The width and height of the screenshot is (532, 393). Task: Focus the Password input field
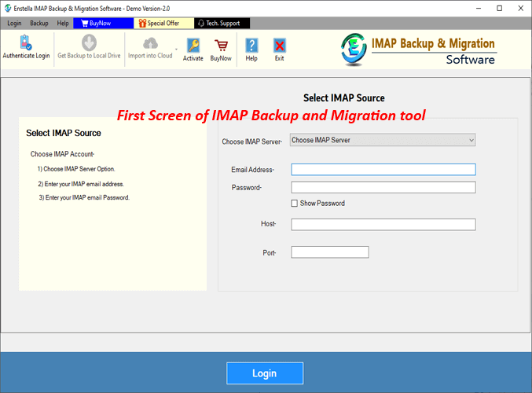tap(383, 187)
